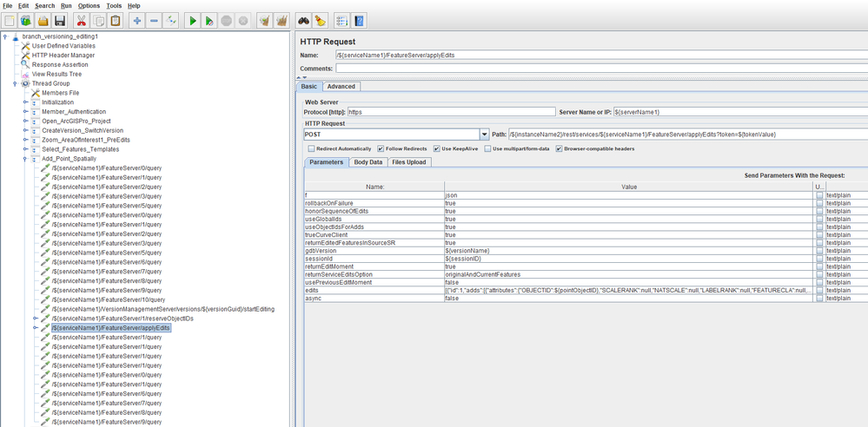The image size is (868, 427).
Task: Switch to the Body Data tab
Action: tap(368, 162)
